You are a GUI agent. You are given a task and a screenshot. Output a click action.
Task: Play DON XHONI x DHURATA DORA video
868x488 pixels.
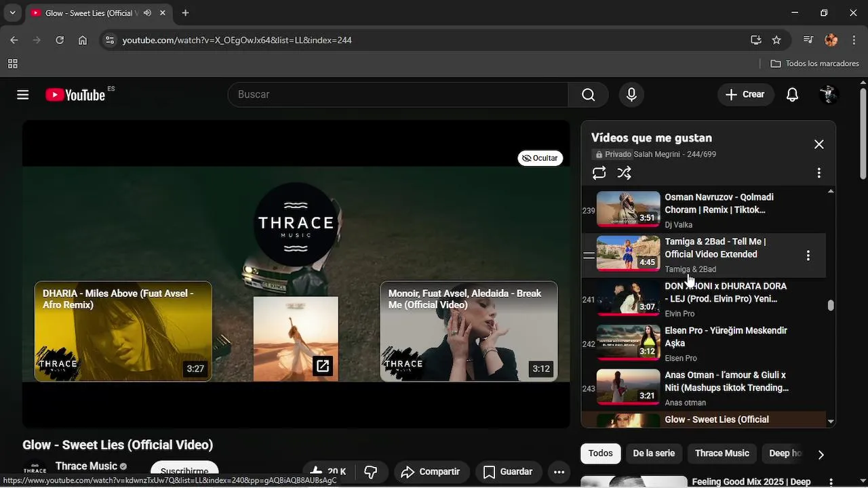click(x=704, y=300)
